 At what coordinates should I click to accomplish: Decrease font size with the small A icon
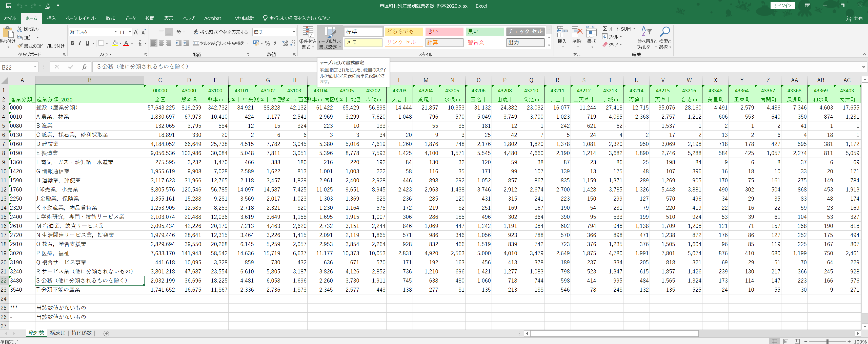tap(144, 32)
